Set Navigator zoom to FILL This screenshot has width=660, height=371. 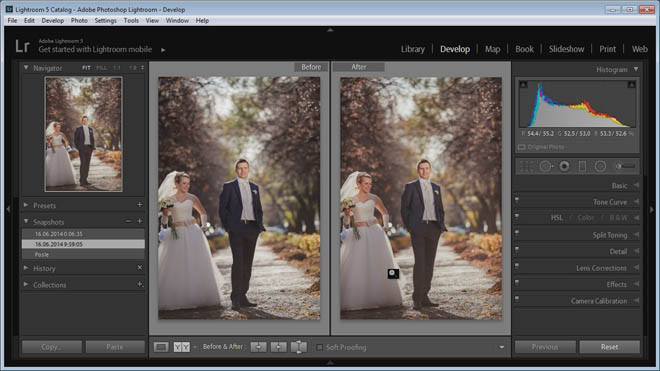pyautogui.click(x=101, y=68)
